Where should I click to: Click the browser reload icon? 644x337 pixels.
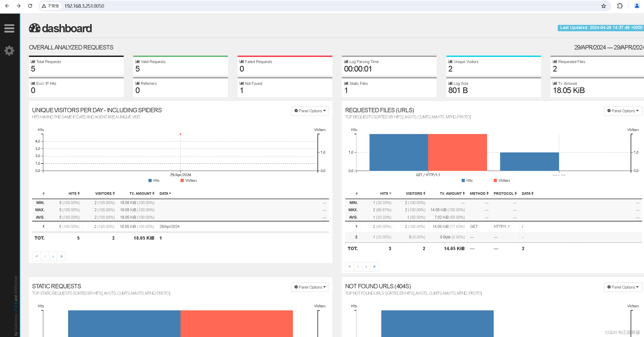click(30, 6)
